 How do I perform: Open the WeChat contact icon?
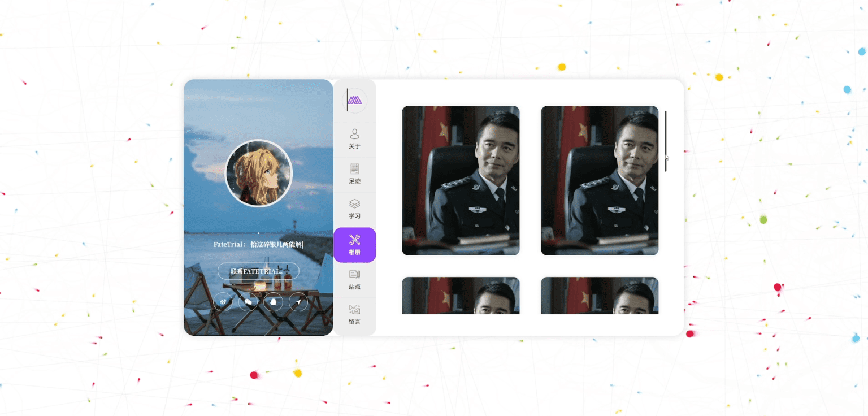248,302
